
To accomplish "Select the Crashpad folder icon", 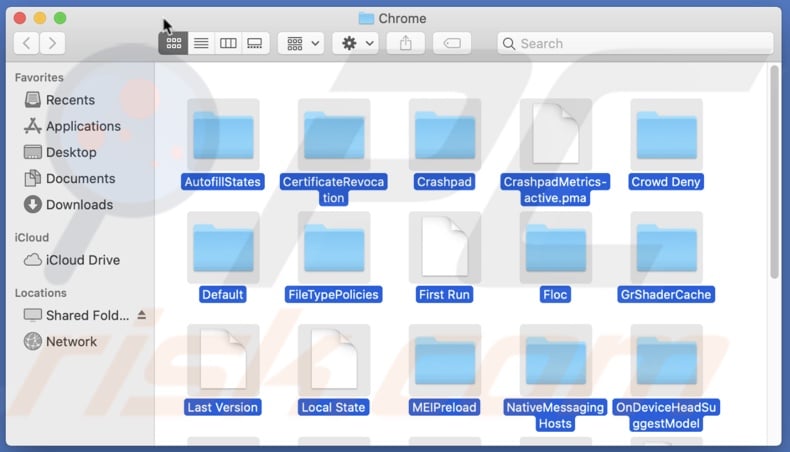I will (445, 135).
